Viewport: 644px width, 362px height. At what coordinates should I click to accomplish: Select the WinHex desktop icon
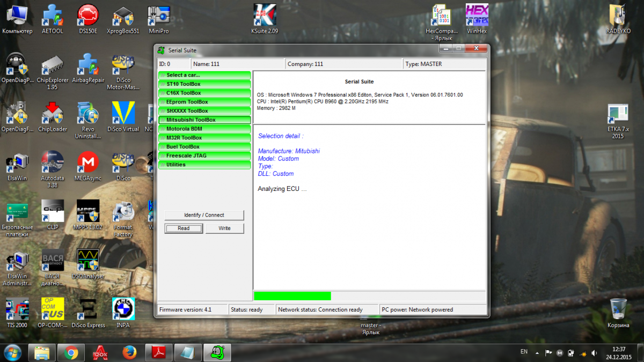477,19
